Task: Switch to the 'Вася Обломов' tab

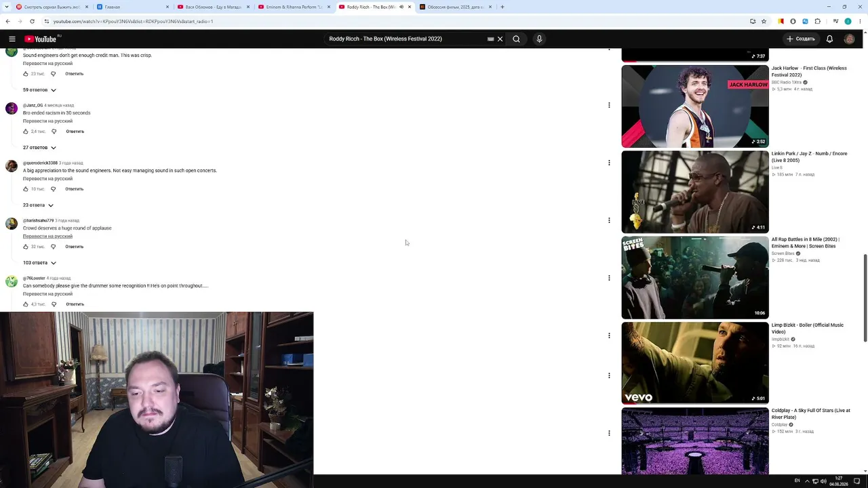Action: 214,7
